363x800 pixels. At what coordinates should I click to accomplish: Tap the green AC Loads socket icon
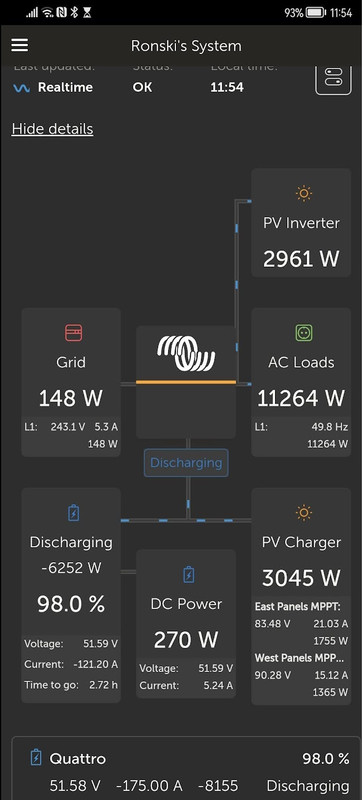pos(304,333)
